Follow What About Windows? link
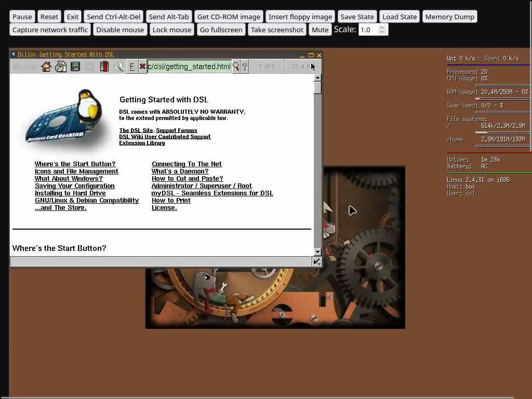 tap(69, 179)
